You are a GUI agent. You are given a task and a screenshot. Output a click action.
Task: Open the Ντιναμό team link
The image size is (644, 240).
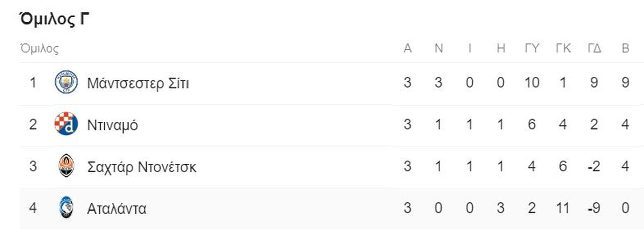pyautogui.click(x=112, y=125)
